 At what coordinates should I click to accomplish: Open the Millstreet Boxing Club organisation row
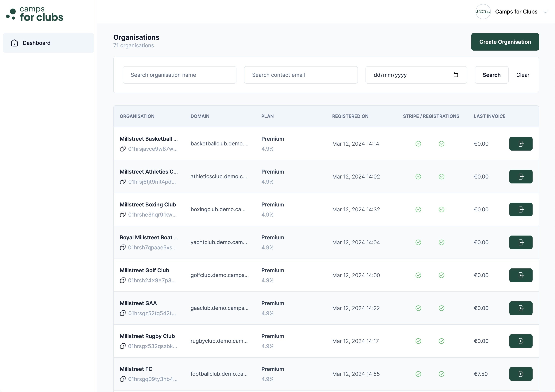coord(148,205)
